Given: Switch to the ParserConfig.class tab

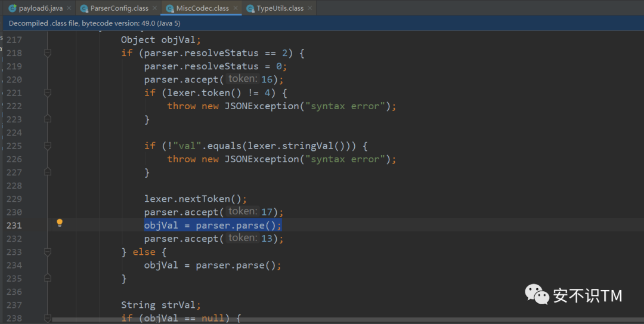Looking at the screenshot, I should tap(119, 8).
